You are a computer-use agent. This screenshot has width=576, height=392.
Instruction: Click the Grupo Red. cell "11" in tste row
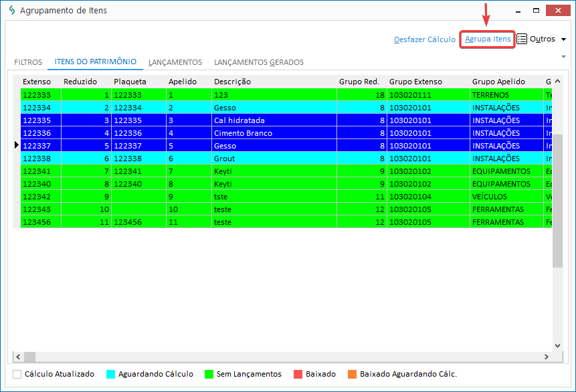[x=362, y=197]
